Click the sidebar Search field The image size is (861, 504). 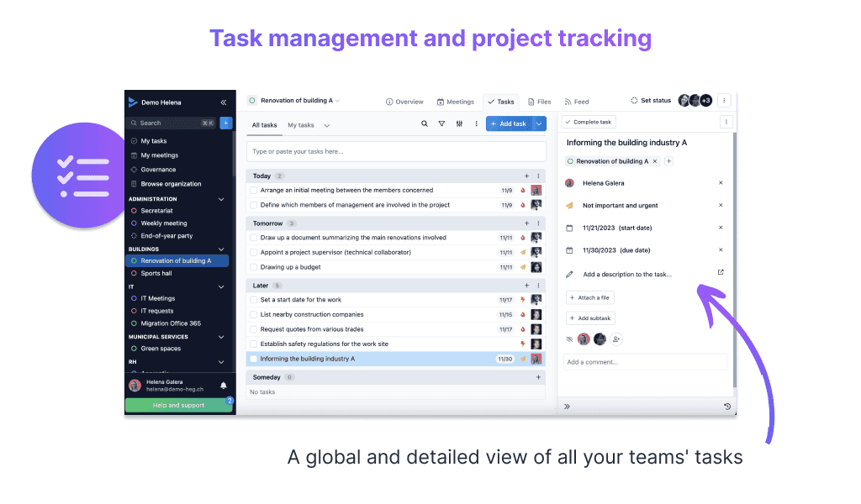tap(172, 123)
